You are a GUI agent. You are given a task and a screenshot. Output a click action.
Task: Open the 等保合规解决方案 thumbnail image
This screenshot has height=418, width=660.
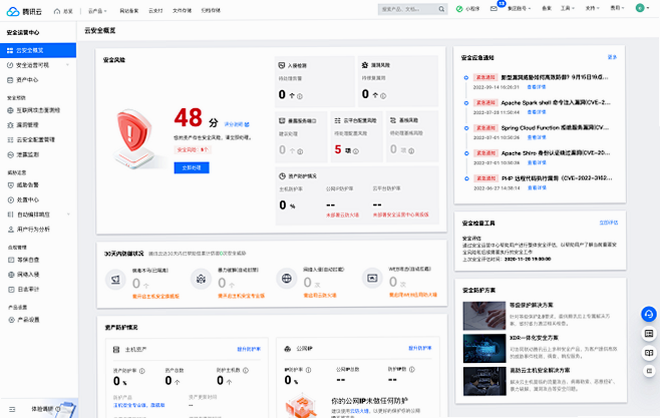484,316
